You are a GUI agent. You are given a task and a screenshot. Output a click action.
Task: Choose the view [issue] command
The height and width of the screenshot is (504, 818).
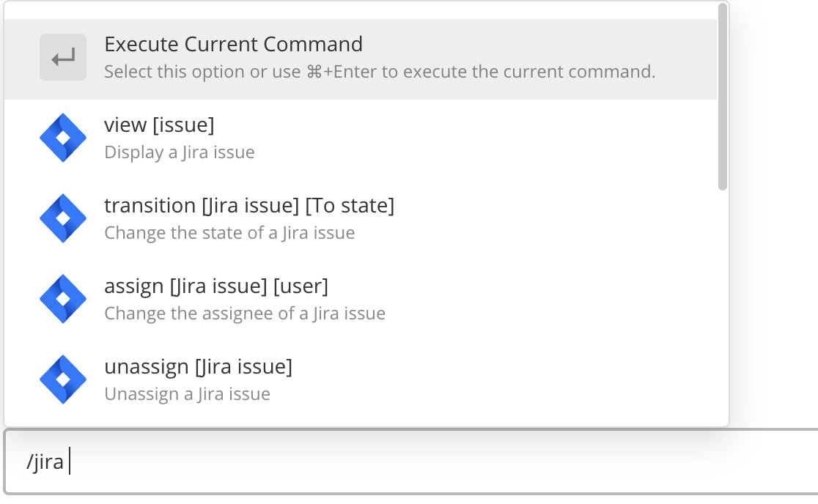click(x=160, y=125)
